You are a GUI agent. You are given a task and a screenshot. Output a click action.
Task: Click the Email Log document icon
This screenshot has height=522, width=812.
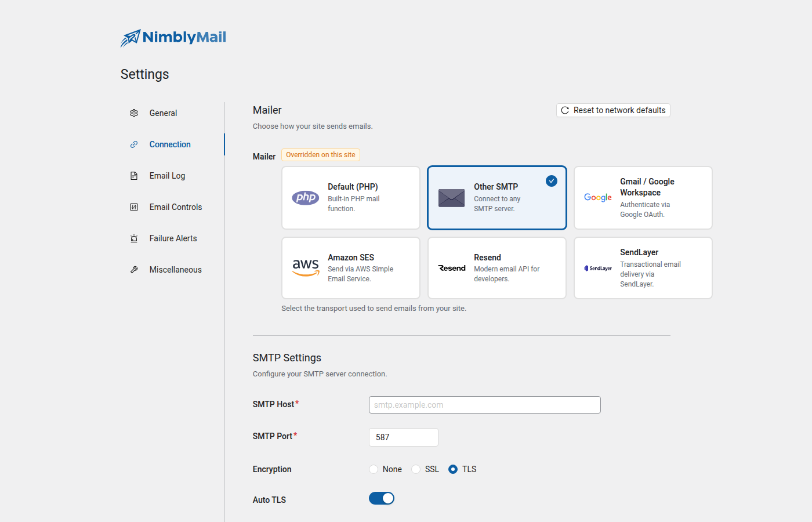coord(134,176)
